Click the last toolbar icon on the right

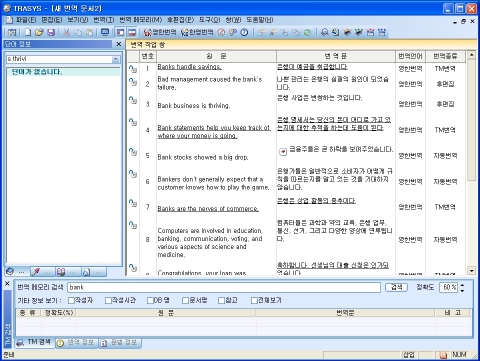pos(382,32)
